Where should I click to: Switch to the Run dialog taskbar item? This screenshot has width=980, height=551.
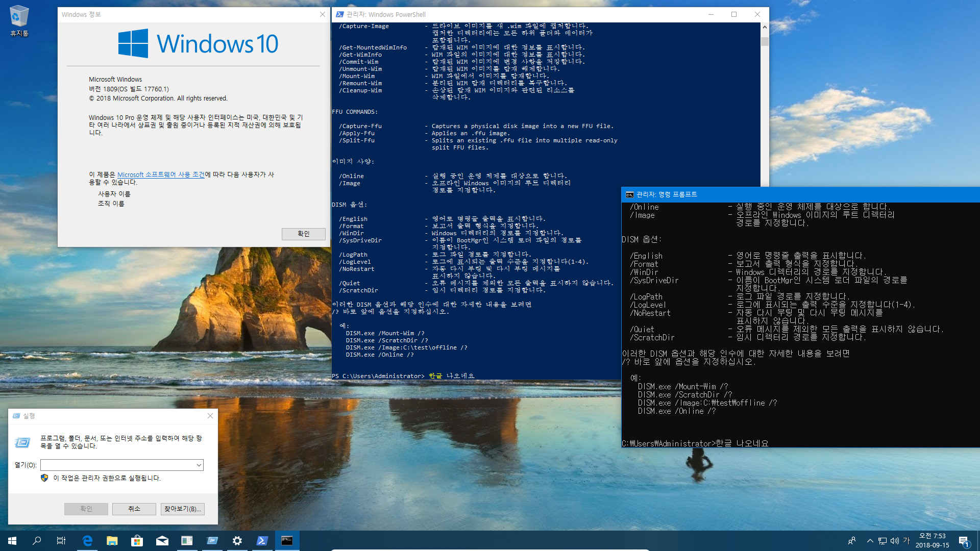click(x=212, y=541)
